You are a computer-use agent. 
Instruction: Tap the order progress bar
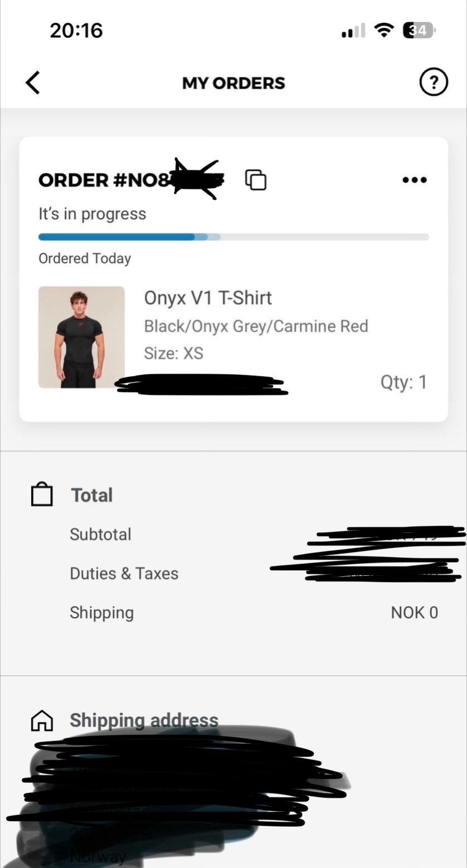(x=233, y=237)
